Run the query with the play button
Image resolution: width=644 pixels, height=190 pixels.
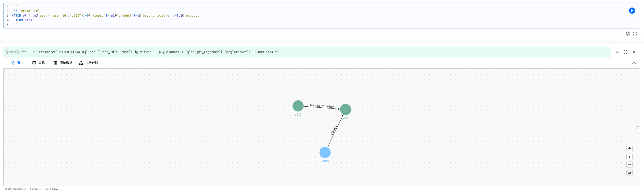[632, 11]
